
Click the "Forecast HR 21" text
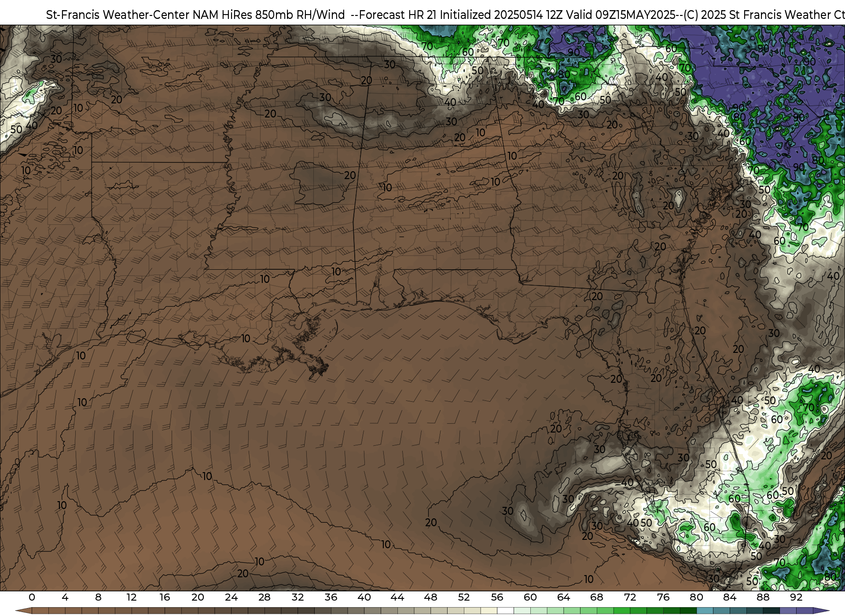tap(398, 15)
